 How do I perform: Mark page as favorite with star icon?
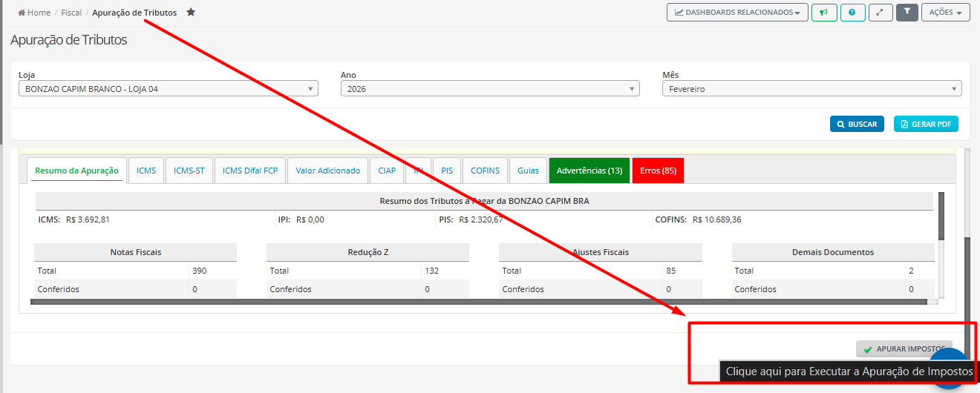[191, 13]
